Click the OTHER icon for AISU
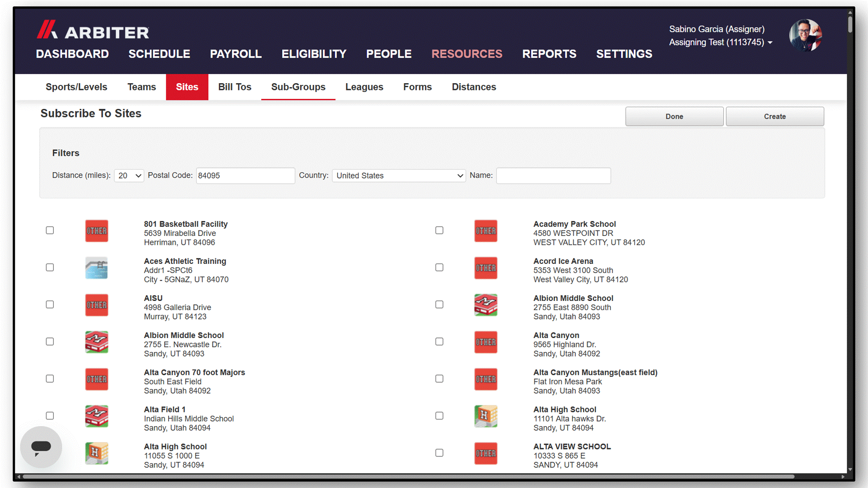The width and height of the screenshot is (868, 488). point(97,305)
